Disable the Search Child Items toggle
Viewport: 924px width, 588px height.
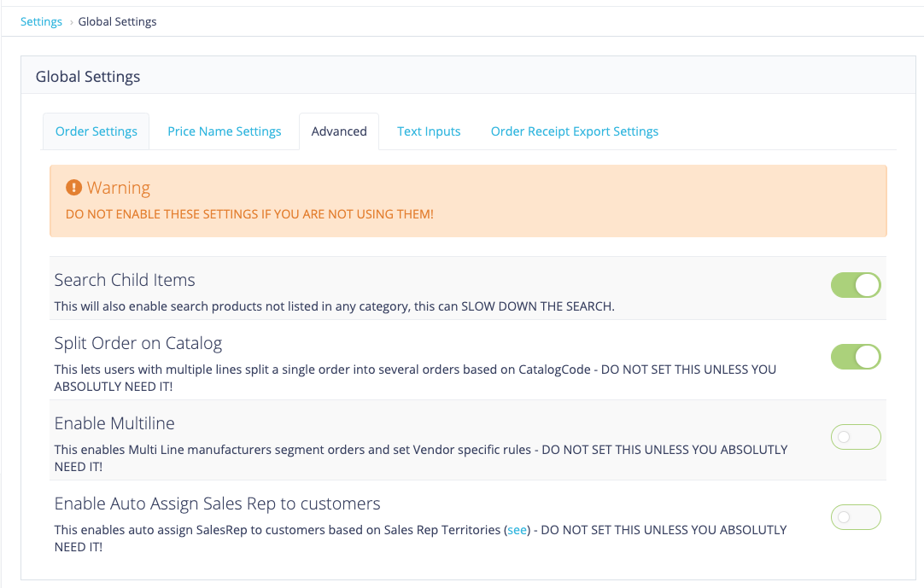[x=856, y=285]
